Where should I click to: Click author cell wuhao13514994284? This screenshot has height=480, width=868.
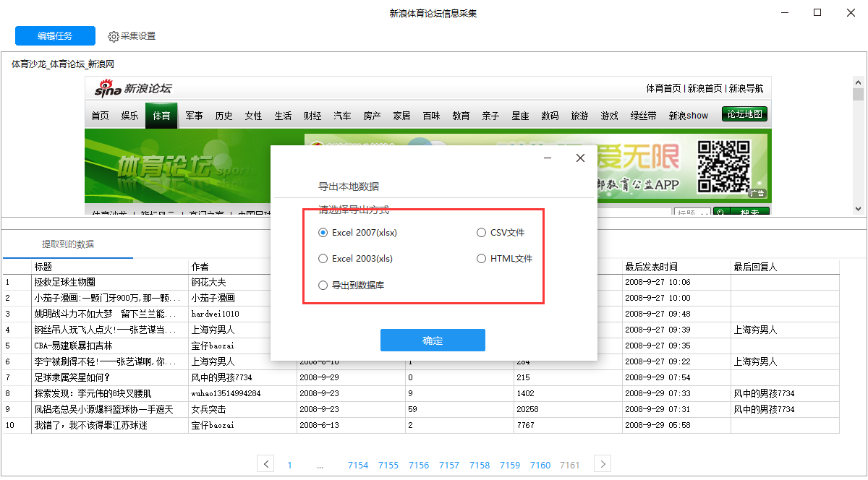tap(242, 393)
